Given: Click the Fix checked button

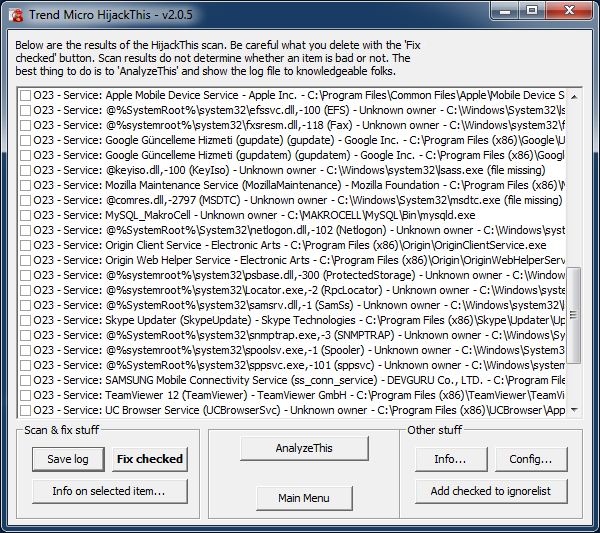Looking at the screenshot, I should (150, 459).
